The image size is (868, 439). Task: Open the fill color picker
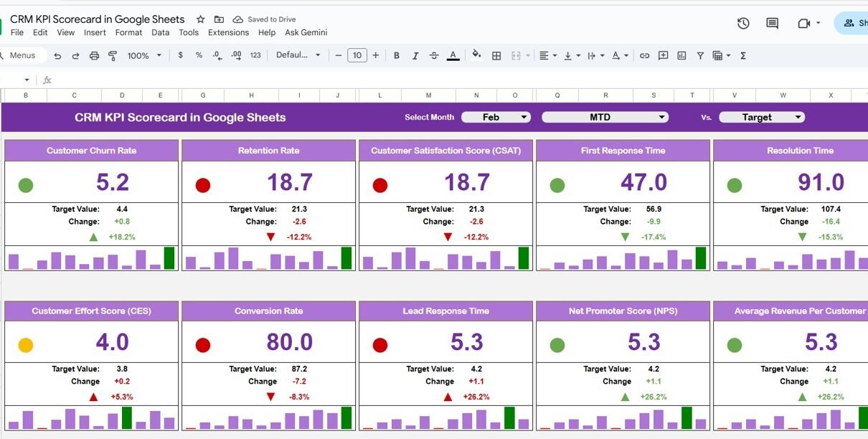(x=476, y=55)
